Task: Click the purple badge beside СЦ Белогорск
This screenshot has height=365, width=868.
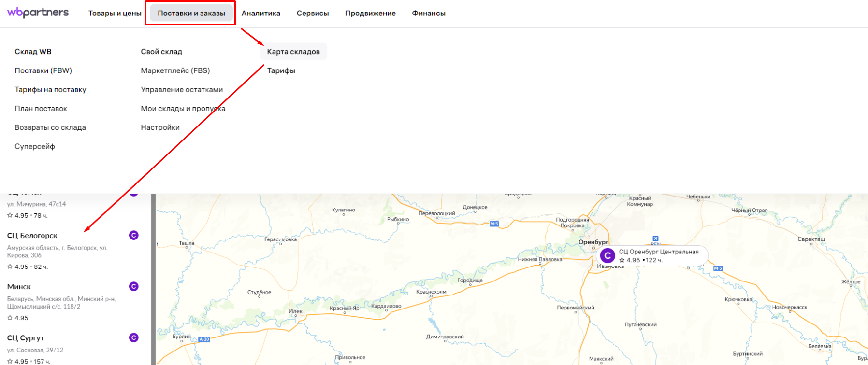Action: (134, 235)
